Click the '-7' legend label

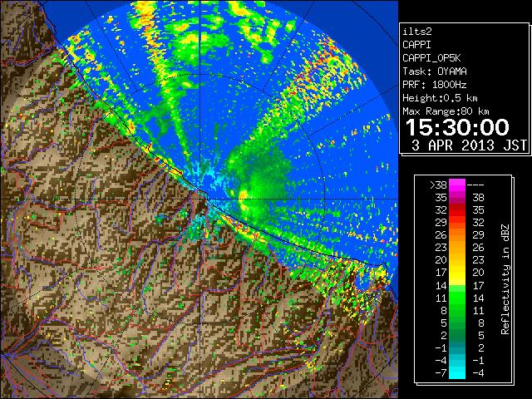click(x=441, y=373)
